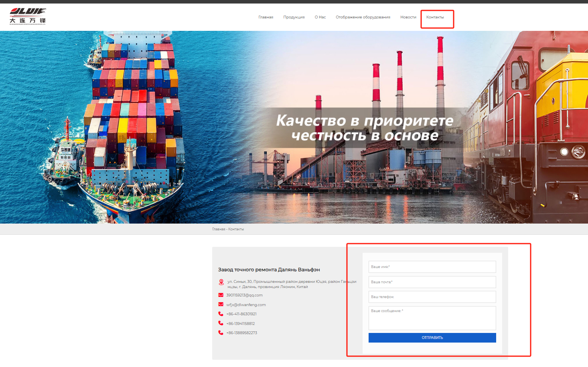588x367 pixels.
Task: Click the red location pin icon
Action: click(221, 282)
